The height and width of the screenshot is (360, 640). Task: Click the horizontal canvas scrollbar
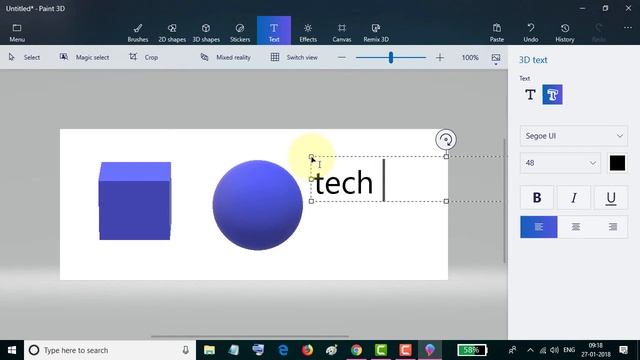250,337
